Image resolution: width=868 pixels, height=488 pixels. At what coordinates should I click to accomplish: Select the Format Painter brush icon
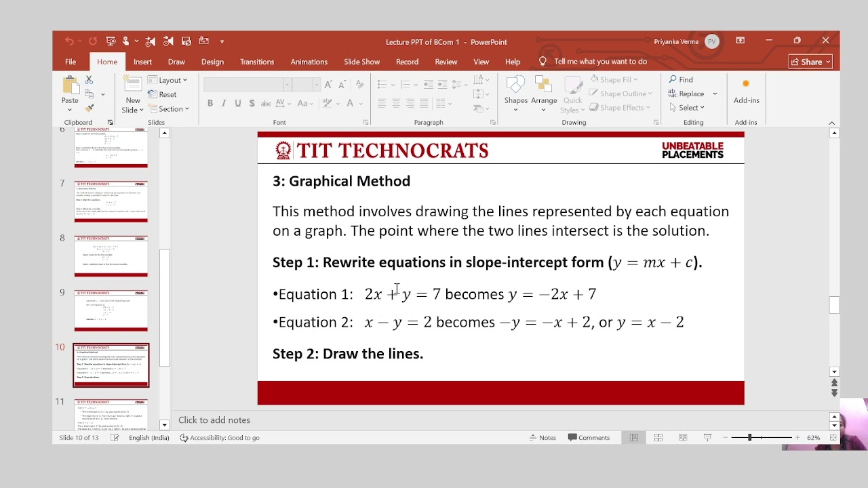coord(89,108)
